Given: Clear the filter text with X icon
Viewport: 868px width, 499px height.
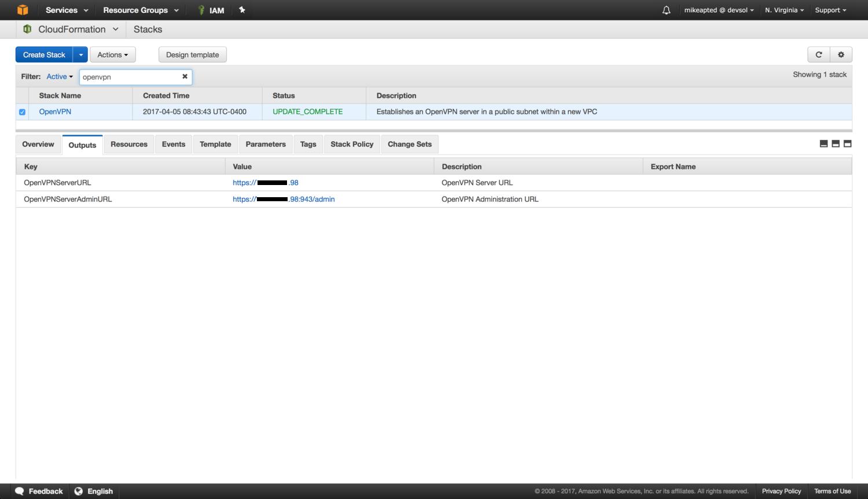Looking at the screenshot, I should [x=185, y=76].
